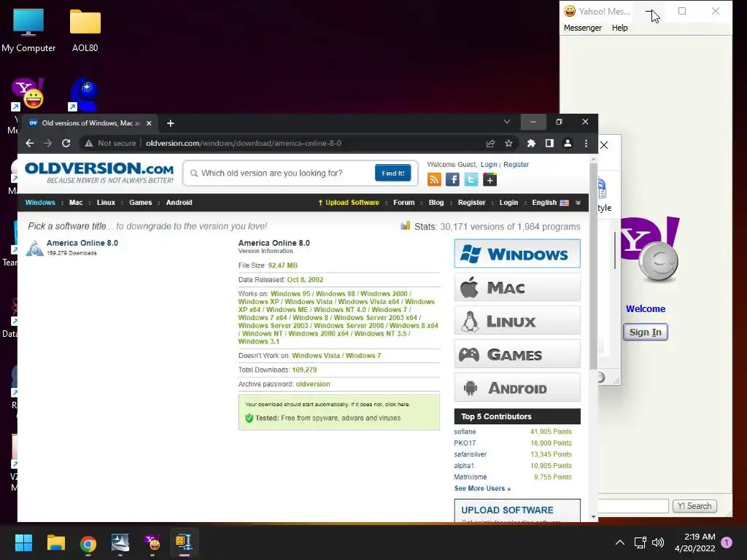
Task: Select Android in the site nav bar
Action: [179, 203]
